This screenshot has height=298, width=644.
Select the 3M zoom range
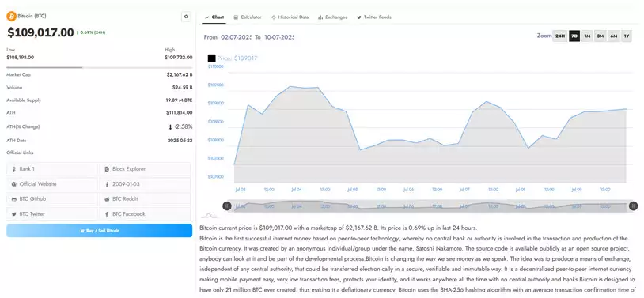click(x=600, y=36)
